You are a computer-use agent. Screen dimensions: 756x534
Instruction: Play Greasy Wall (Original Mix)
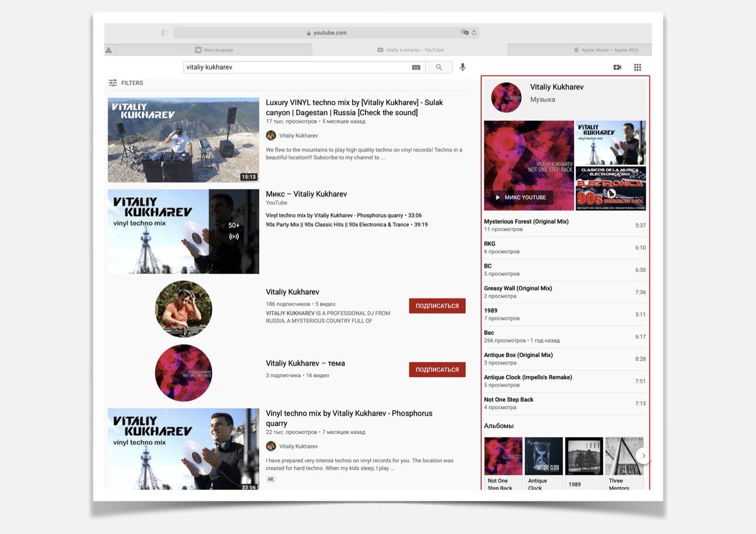565,292
